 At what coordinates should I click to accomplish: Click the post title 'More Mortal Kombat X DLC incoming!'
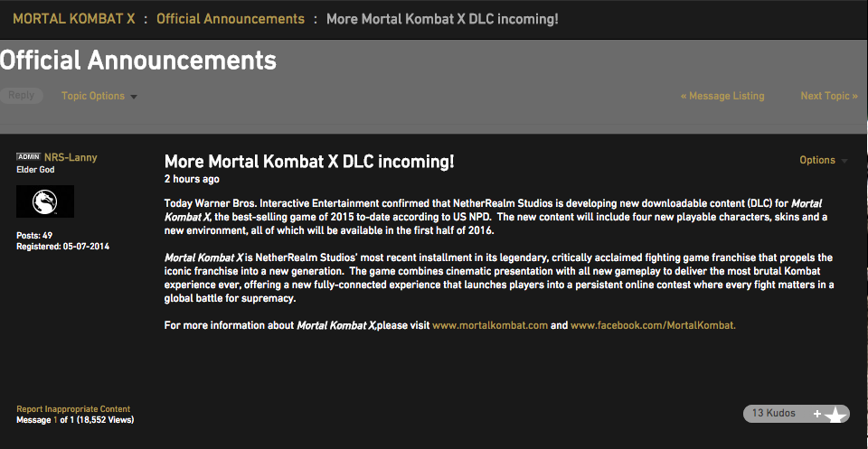(309, 162)
